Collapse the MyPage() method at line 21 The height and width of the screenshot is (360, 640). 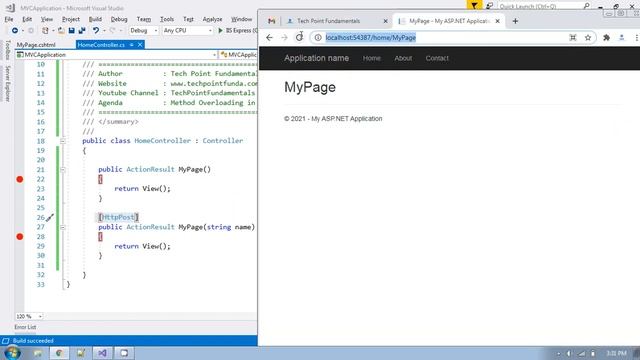point(62,169)
